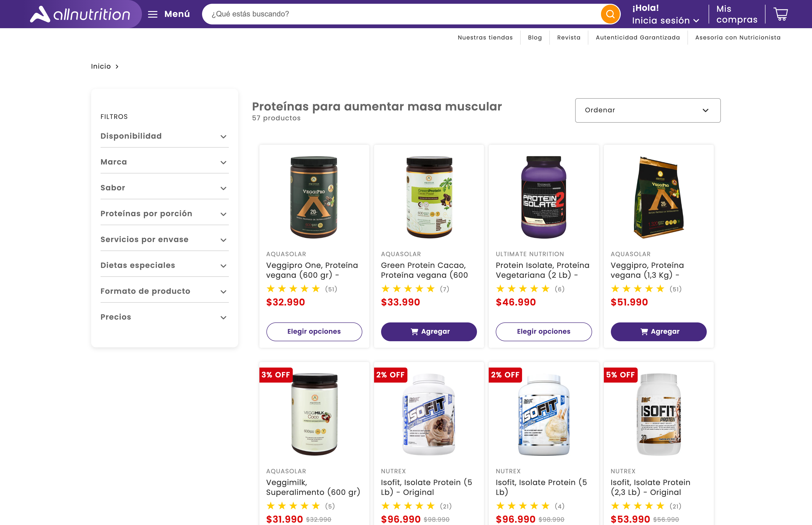812x525 pixels.
Task: Open the hamburger Menú icon
Action: [x=152, y=14]
